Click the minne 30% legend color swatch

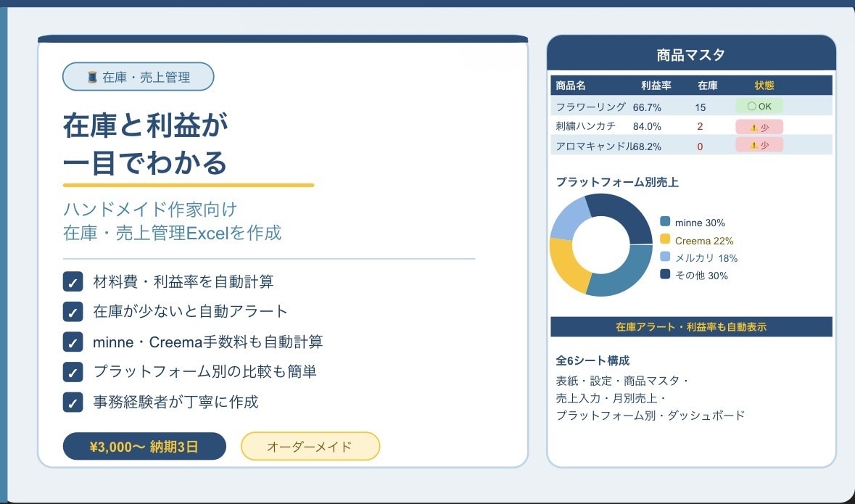665,221
